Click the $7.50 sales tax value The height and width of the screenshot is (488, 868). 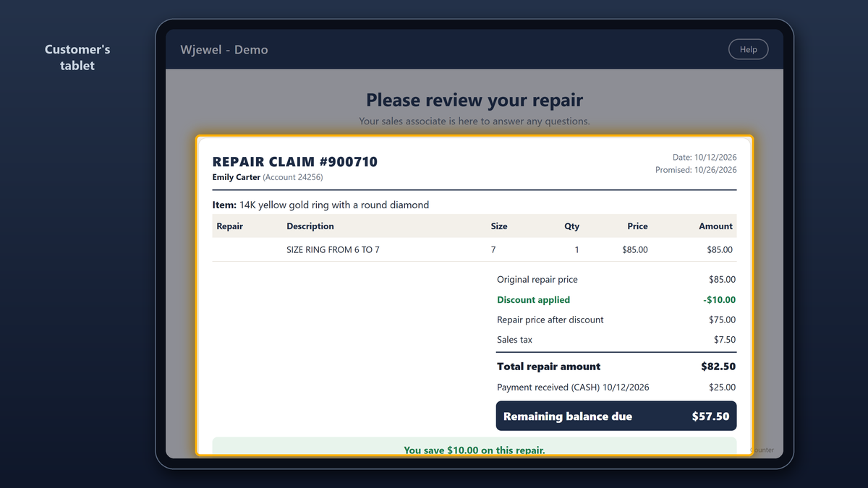(725, 340)
